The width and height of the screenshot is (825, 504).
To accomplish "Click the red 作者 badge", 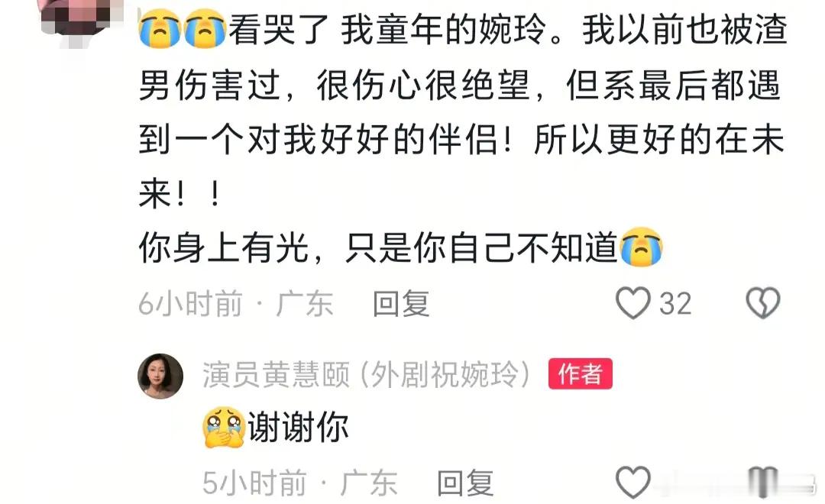I will pos(581,374).
